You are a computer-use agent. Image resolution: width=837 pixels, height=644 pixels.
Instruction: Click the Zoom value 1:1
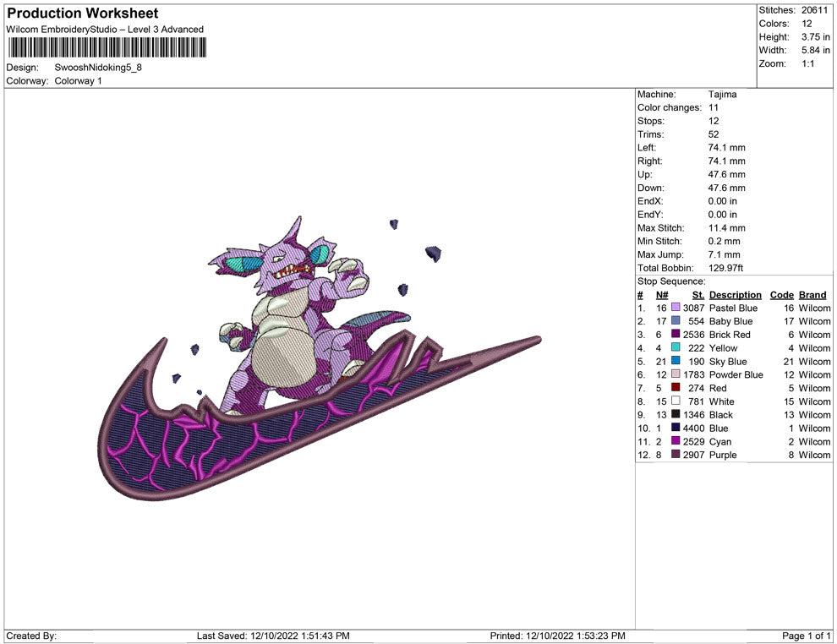(808, 63)
